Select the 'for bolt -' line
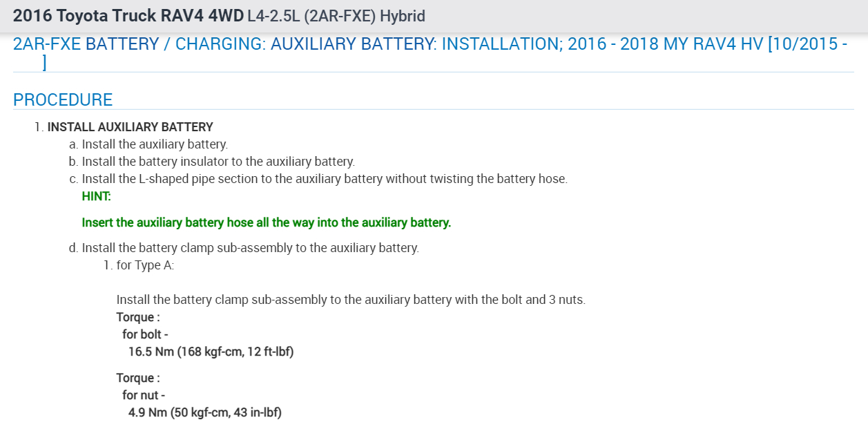 tap(145, 334)
